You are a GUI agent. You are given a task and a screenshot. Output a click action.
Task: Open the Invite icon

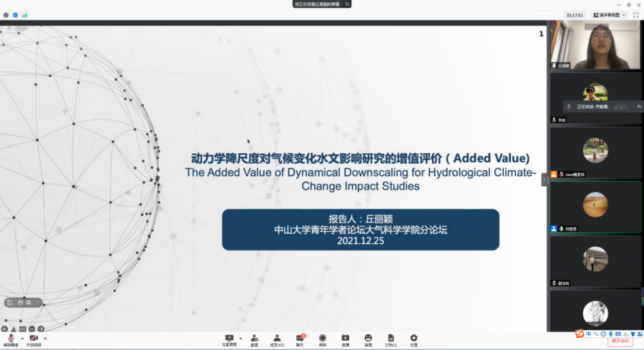[254, 338]
